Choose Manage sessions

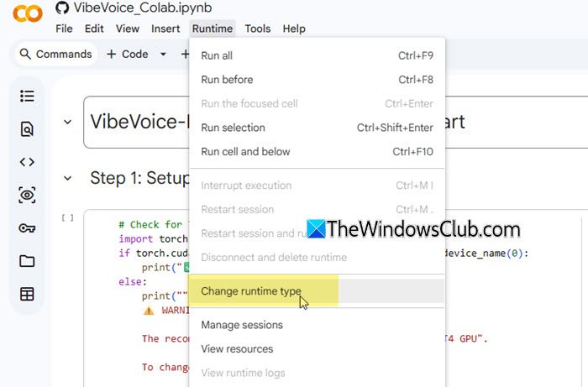(318, 325)
